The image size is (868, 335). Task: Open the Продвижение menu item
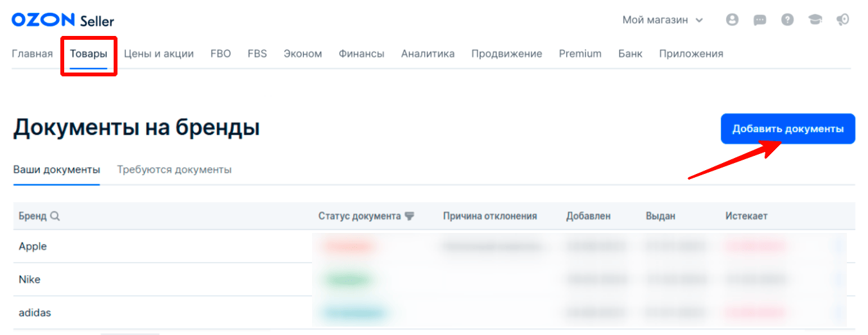point(507,54)
